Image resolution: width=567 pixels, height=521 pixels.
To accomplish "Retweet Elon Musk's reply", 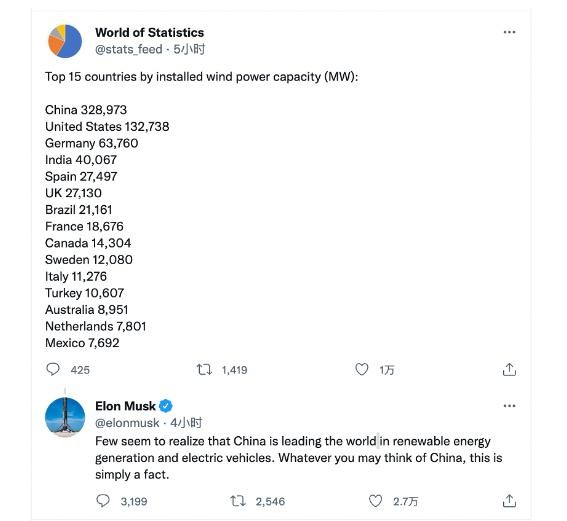I will tap(238, 501).
